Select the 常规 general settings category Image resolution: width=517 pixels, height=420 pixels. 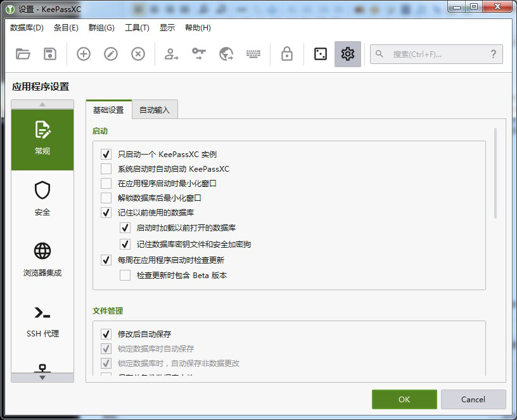(42, 139)
